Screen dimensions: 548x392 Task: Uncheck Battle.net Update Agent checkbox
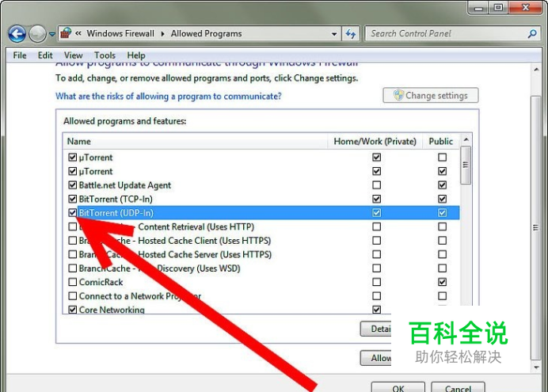pos(72,185)
